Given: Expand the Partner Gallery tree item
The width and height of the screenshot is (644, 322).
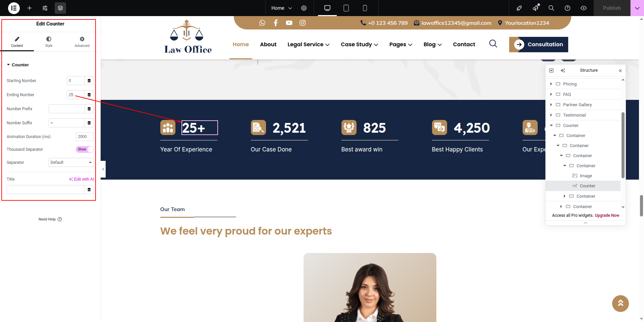Looking at the screenshot, I should click(551, 105).
